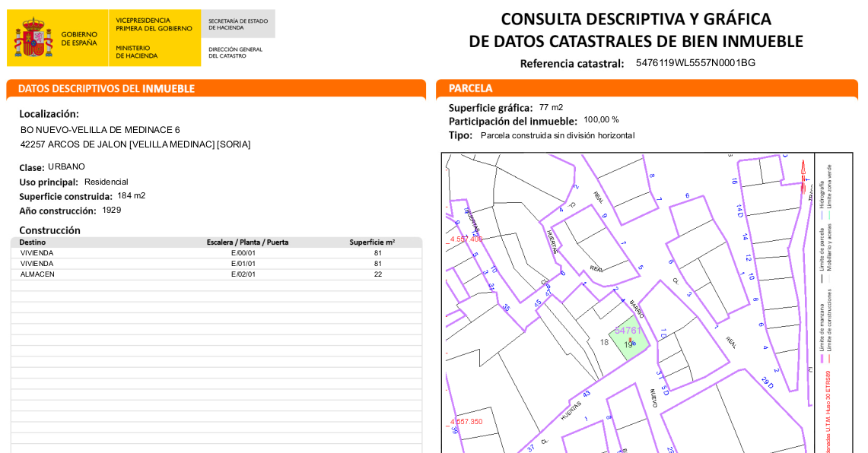Click the Dirección General del Catastro text
868x453 pixels.
235,52
